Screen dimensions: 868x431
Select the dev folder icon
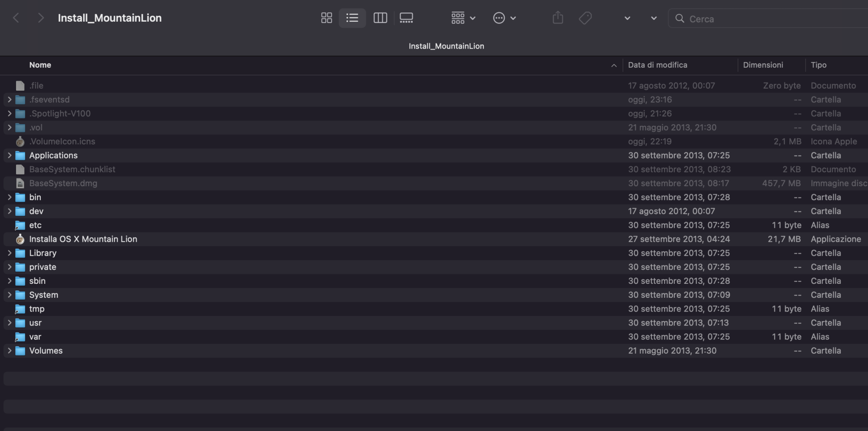(x=20, y=211)
